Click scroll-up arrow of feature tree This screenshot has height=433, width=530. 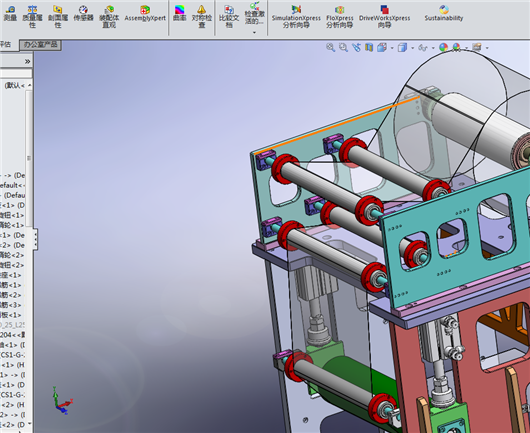tap(29, 85)
